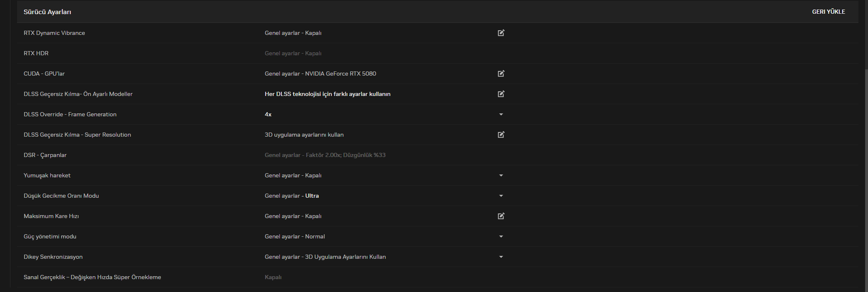
Task: Edit DLSS Super Resolution override
Action: (501, 135)
